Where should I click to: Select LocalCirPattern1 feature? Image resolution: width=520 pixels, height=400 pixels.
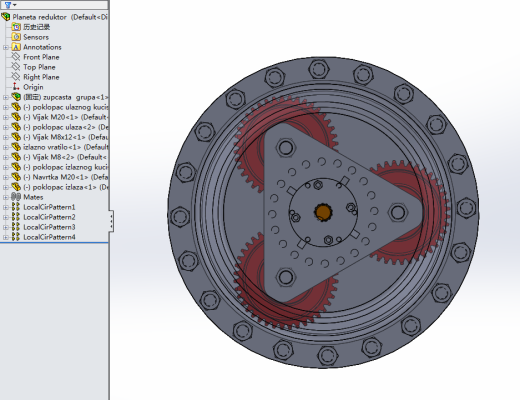tap(49, 207)
